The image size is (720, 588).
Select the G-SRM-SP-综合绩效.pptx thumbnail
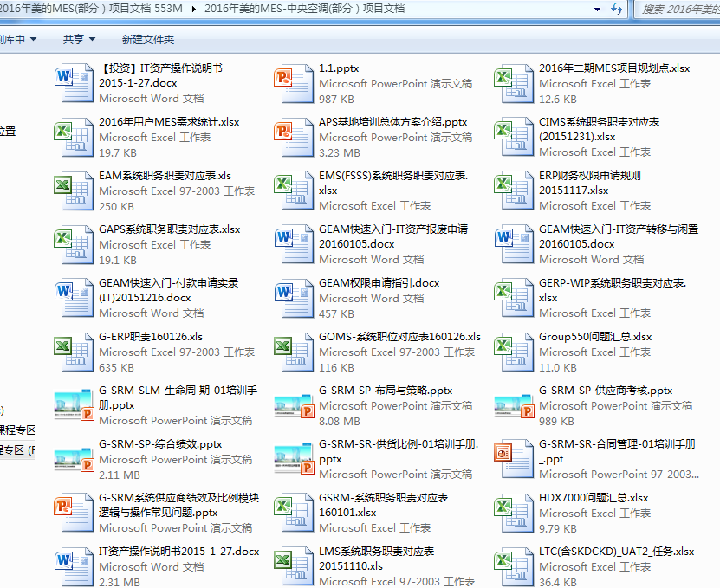pos(74,460)
